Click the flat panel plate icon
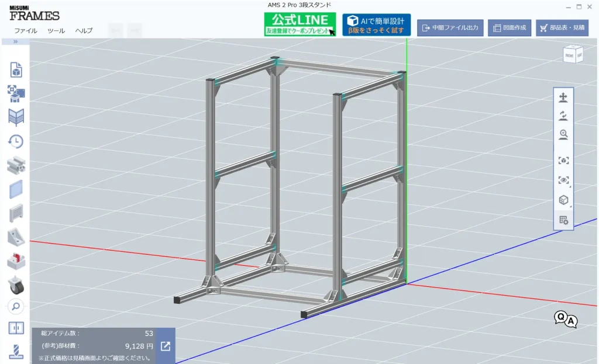Image resolution: width=599 pixels, height=364 pixels. (x=16, y=189)
